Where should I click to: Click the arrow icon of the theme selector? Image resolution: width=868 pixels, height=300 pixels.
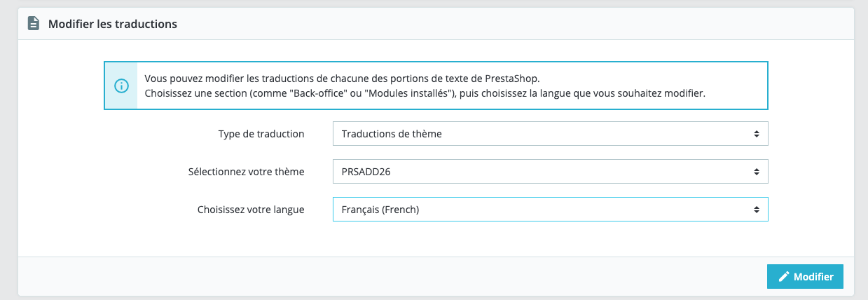coord(756,171)
